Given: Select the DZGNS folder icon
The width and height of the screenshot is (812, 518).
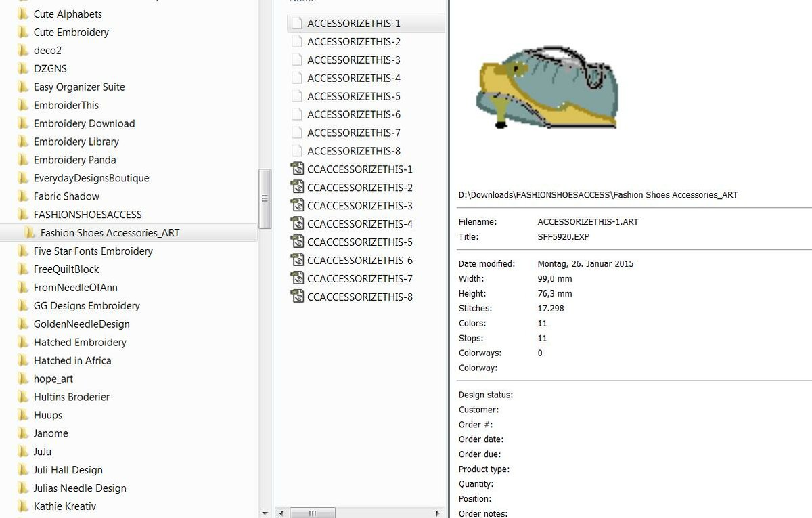Looking at the screenshot, I should 23,68.
